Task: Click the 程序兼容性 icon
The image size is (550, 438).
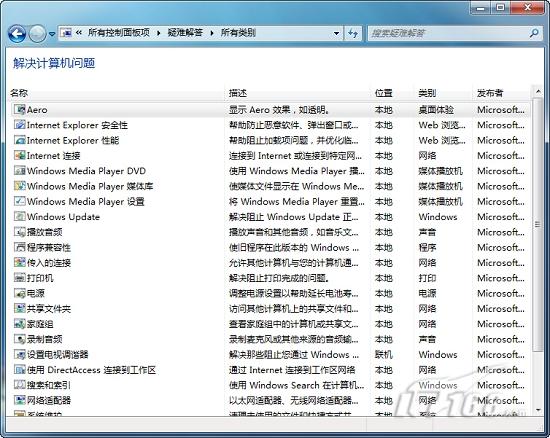Action: [20, 247]
